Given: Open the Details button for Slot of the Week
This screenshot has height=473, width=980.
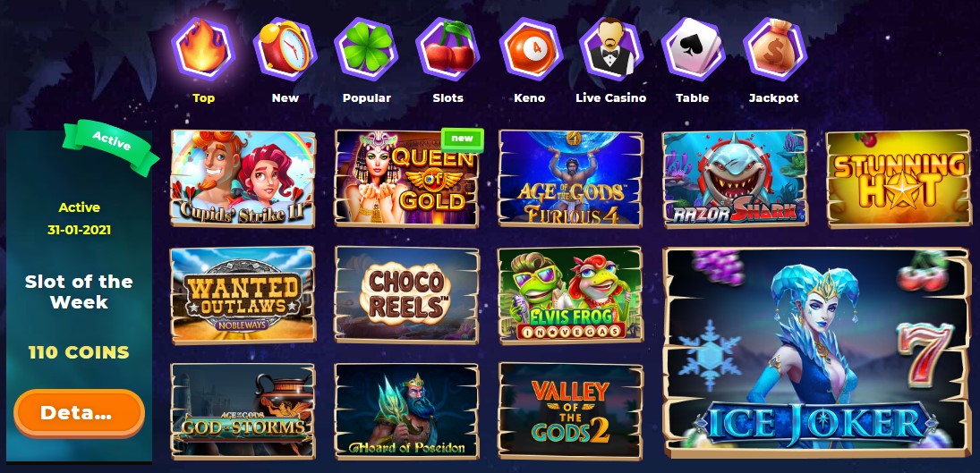Looking at the screenshot, I should click(x=80, y=412).
